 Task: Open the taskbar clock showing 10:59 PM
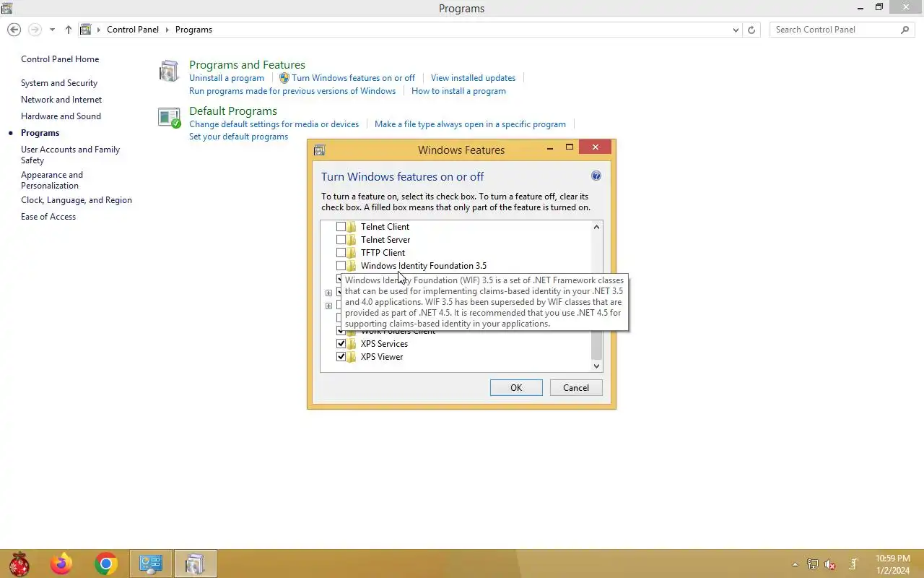tap(892, 564)
